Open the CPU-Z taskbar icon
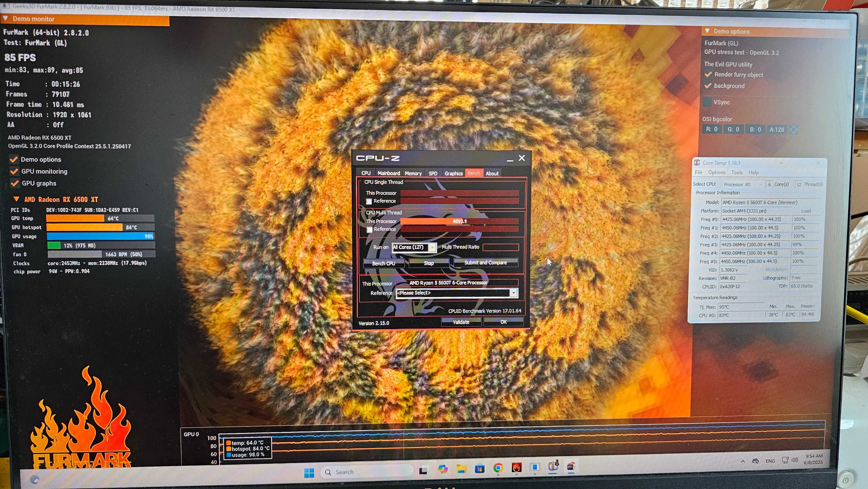868x489 pixels. coord(571,466)
